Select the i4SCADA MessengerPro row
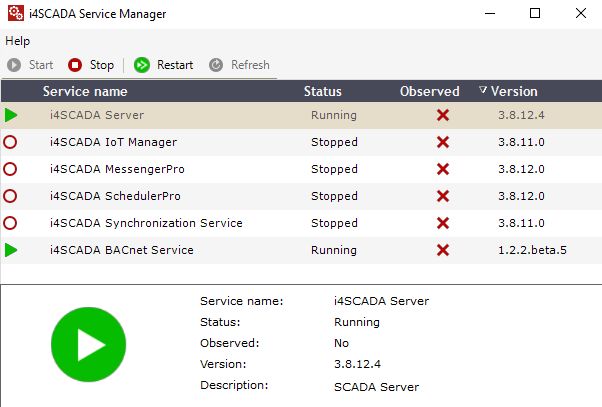This screenshot has height=407, width=602. pyautogui.click(x=301, y=169)
